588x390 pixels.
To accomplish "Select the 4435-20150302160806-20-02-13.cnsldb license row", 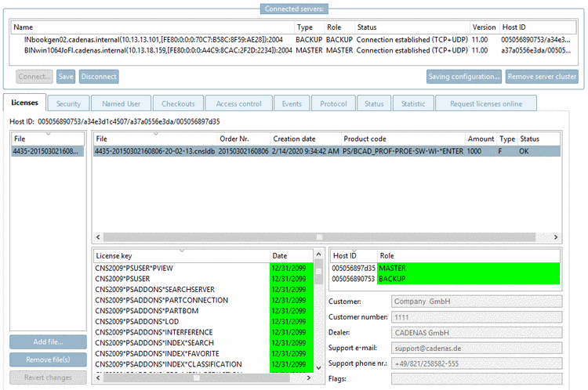I will (327, 151).
